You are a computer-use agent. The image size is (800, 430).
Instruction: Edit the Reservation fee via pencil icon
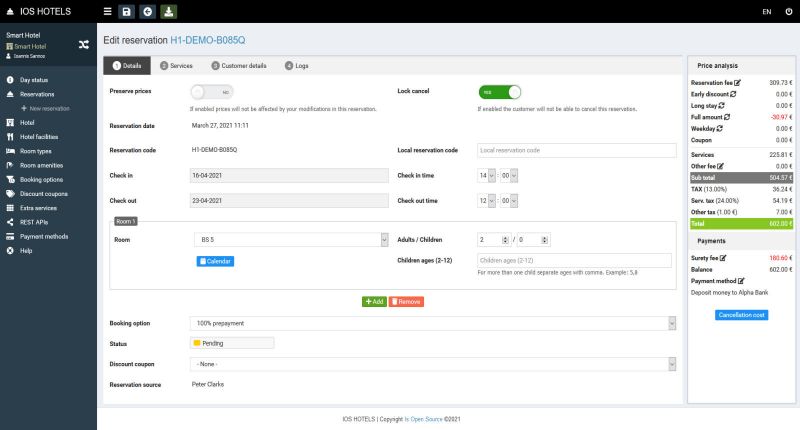(x=737, y=83)
